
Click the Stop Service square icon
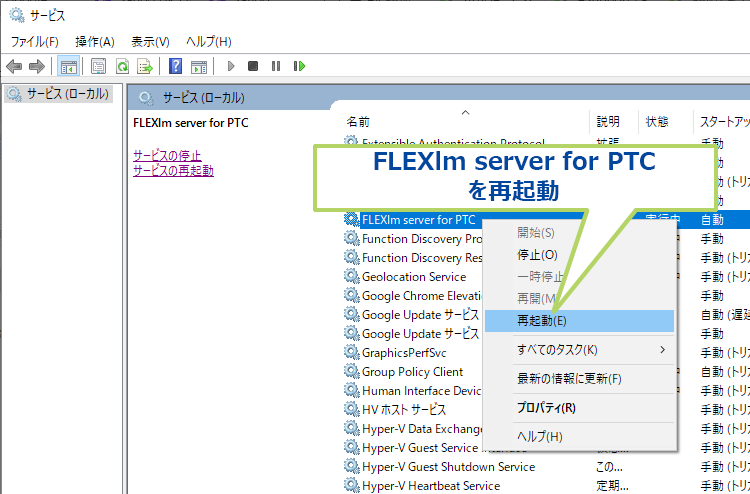point(253,66)
